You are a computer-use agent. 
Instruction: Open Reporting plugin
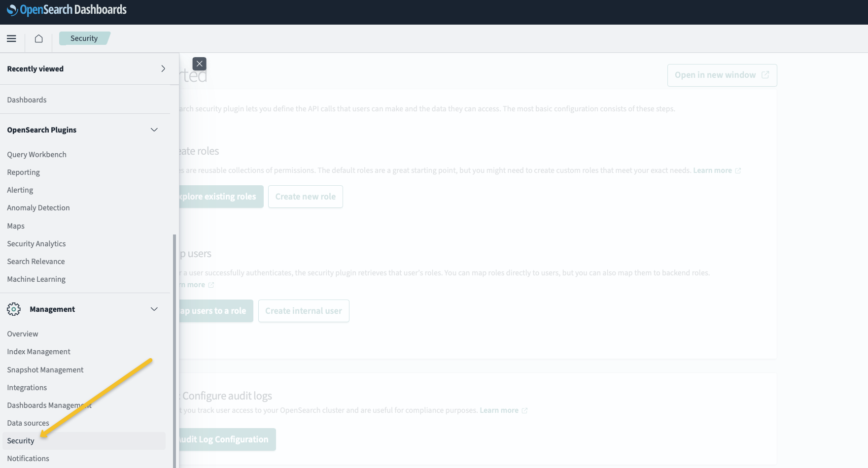click(x=23, y=172)
